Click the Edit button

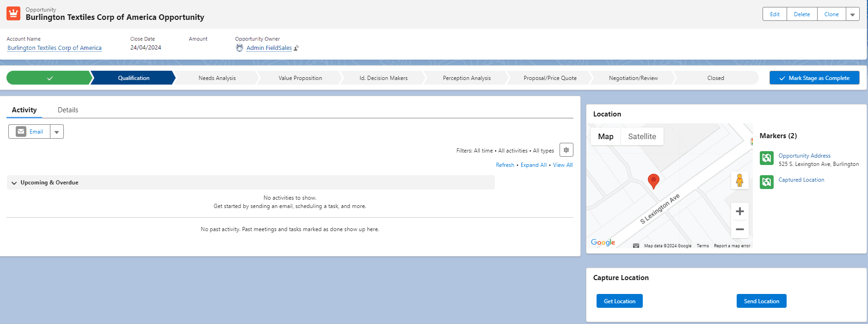pos(775,14)
